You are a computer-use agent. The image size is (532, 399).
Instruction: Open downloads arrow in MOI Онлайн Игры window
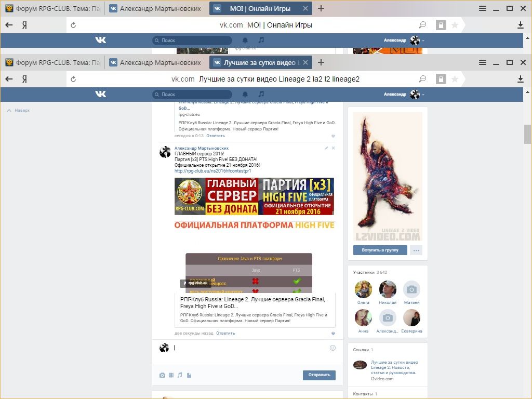[x=521, y=25]
